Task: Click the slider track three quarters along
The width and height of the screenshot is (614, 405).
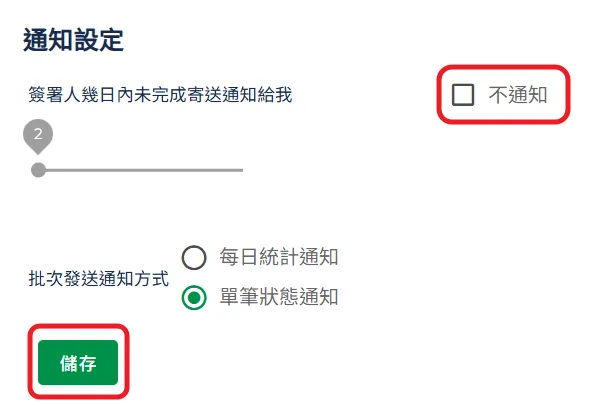Action: click(191, 170)
